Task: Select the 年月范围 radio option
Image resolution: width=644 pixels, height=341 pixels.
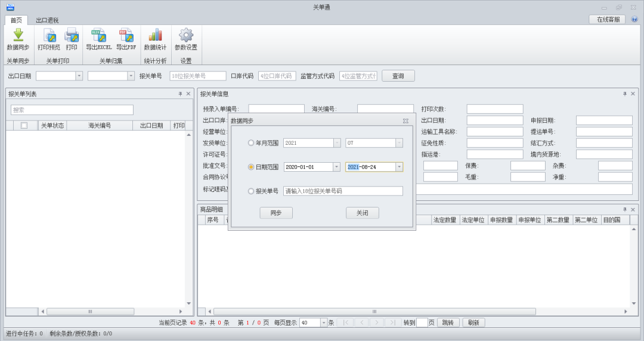Action: 250,143
